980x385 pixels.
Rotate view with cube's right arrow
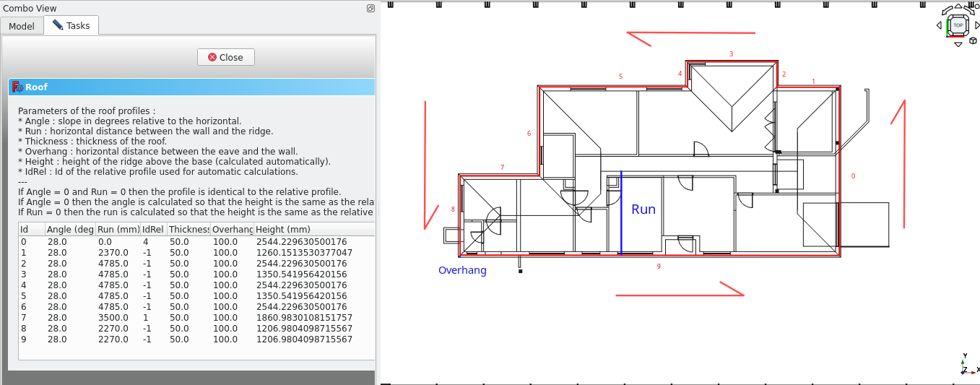976,26
